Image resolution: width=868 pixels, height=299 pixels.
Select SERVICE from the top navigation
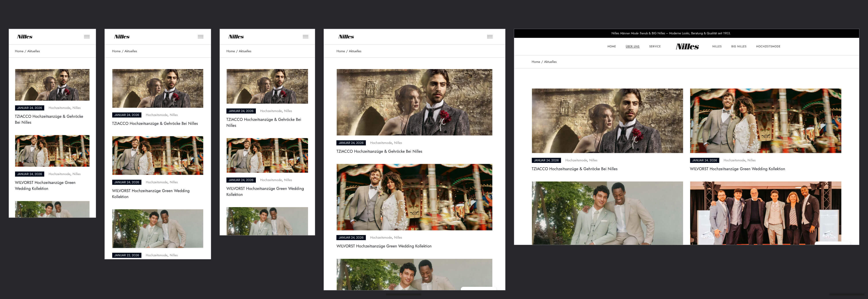tap(654, 46)
